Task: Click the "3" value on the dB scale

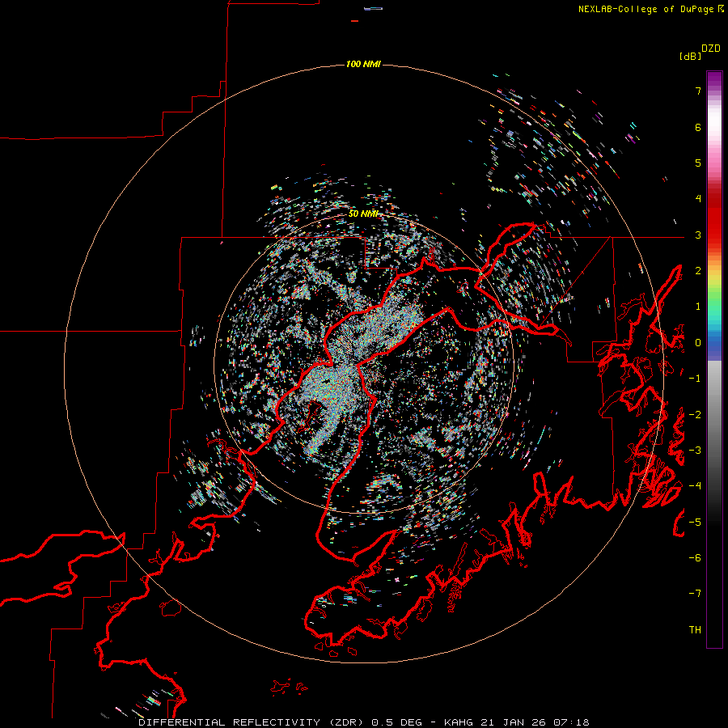Action: point(698,235)
